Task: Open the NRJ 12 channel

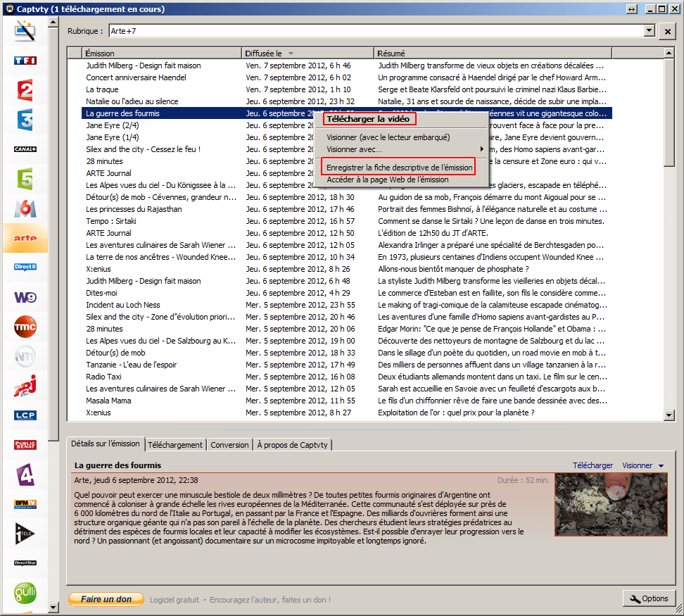Action: pyautogui.click(x=25, y=386)
